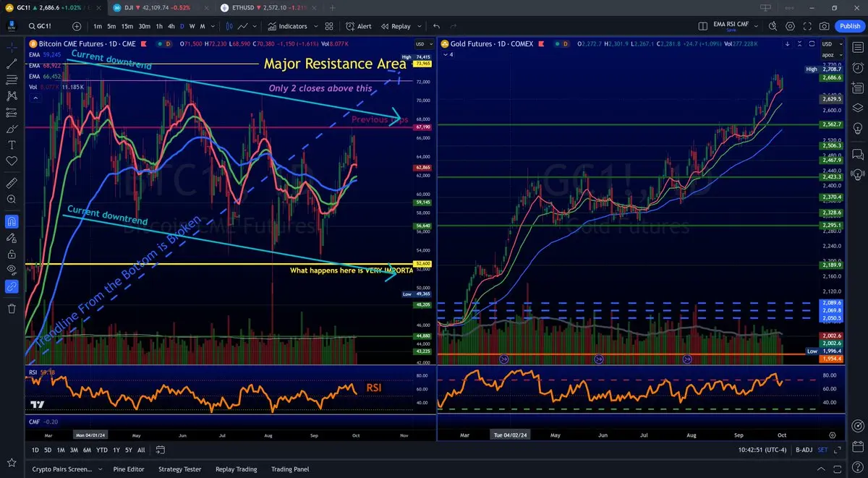Expand chart style dropdown arrow
Image resolution: width=868 pixels, height=478 pixels.
click(255, 26)
